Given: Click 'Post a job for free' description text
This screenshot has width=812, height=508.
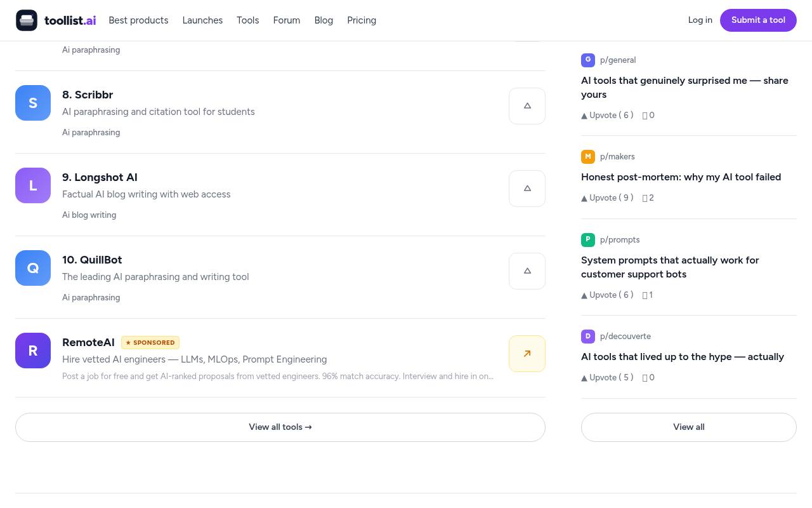Looking at the screenshot, I should pos(278,377).
